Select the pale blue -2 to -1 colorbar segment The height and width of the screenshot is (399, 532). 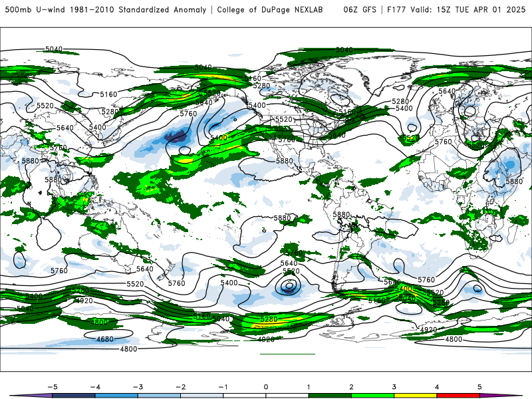202,396
